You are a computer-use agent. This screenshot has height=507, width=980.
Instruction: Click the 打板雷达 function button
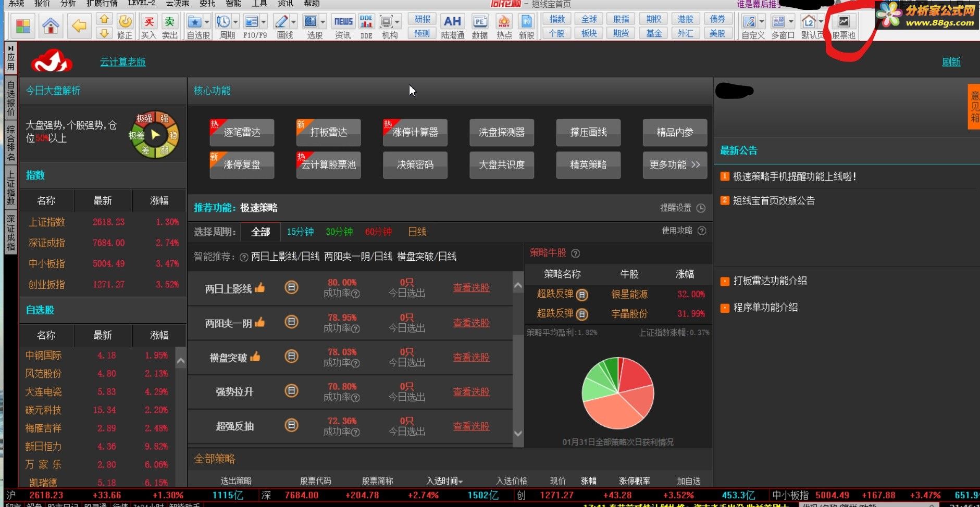tap(328, 132)
